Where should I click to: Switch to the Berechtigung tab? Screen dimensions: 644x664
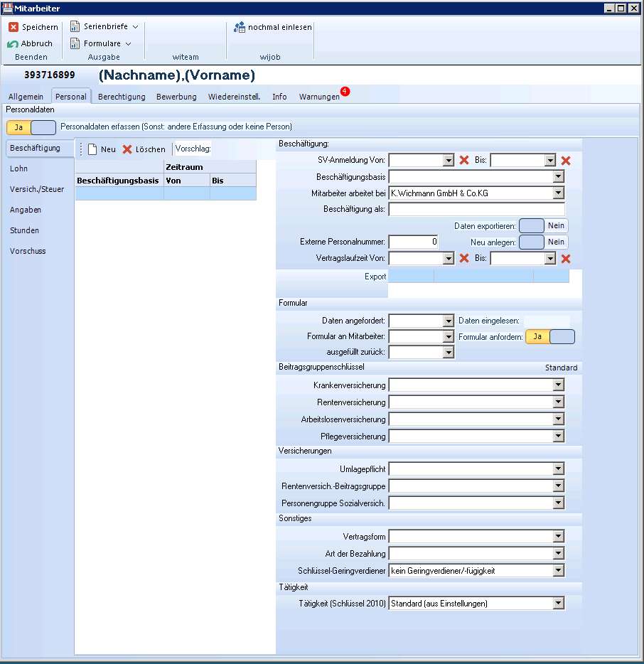point(122,97)
